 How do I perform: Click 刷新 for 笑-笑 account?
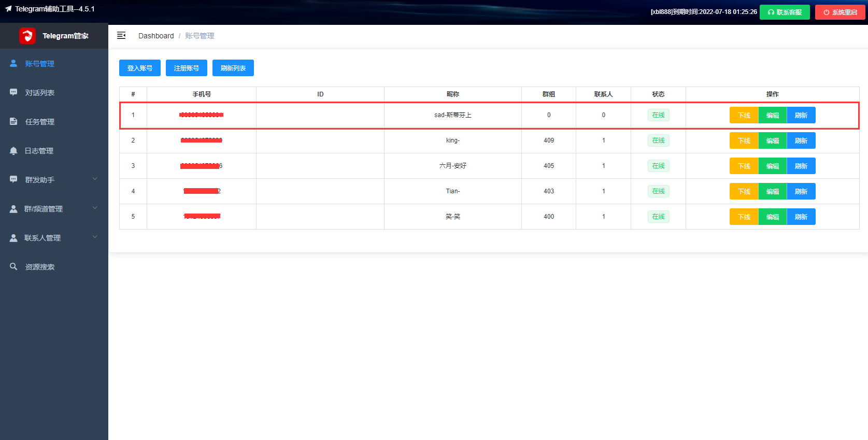[x=801, y=217]
